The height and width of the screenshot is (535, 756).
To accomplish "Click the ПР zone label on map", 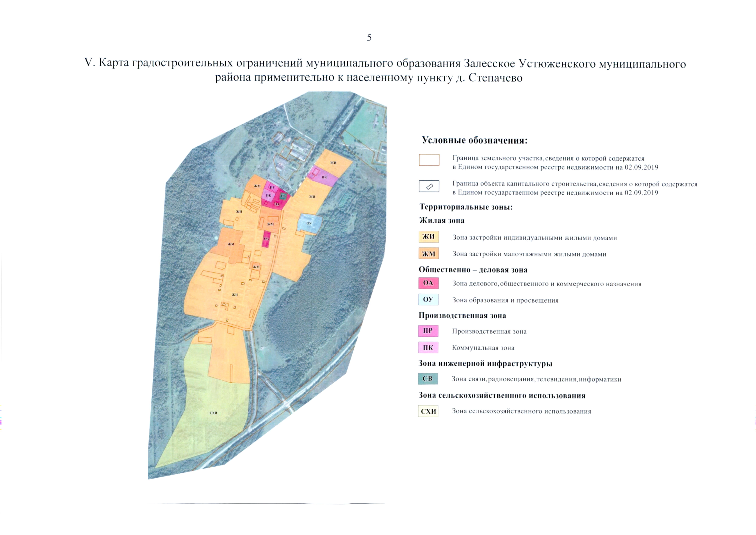I will point(272,187).
